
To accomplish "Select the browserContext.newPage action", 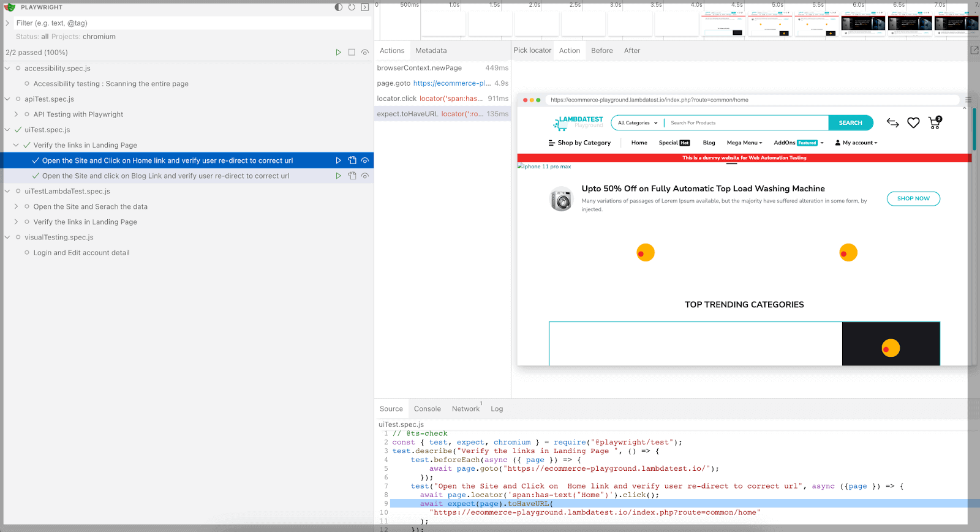I will click(443, 68).
